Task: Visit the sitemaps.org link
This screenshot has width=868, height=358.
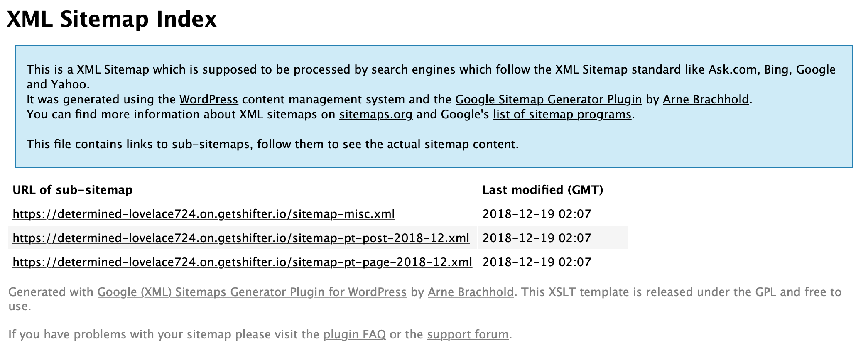Action: [375, 115]
